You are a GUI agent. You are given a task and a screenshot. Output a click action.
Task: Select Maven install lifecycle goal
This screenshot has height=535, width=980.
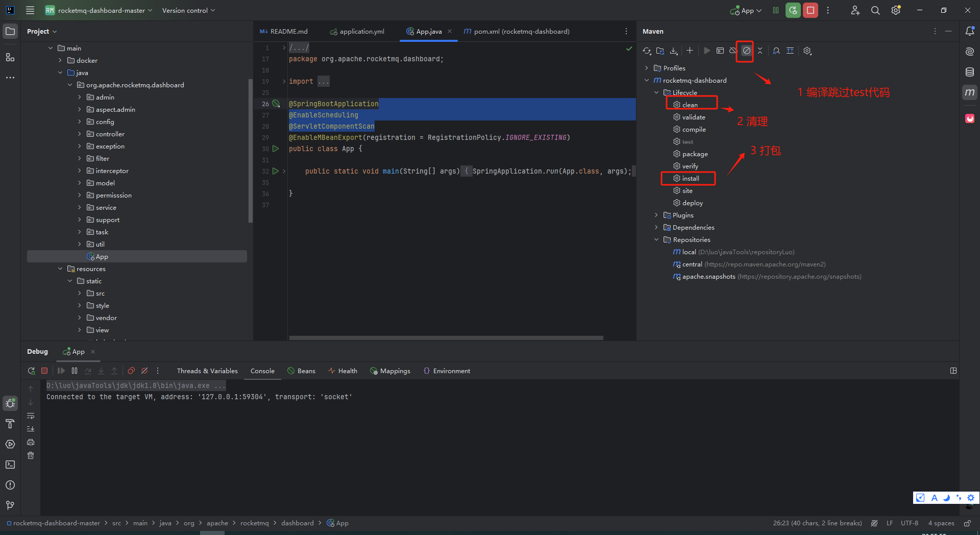pos(691,178)
